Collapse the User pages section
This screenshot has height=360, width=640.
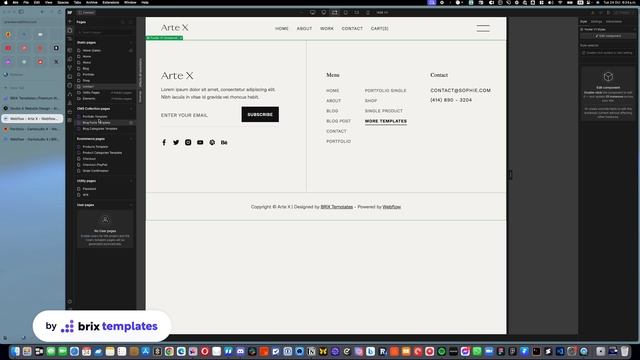tap(131, 205)
